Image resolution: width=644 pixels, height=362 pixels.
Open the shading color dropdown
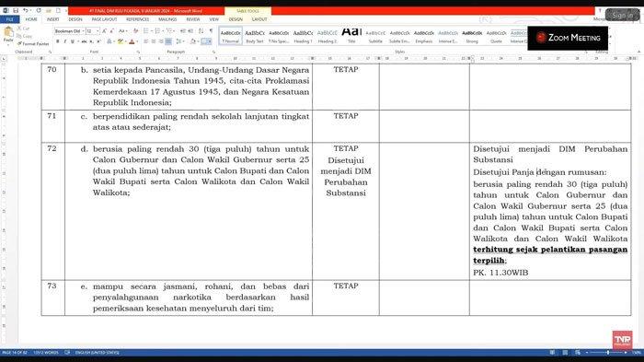(x=198, y=41)
